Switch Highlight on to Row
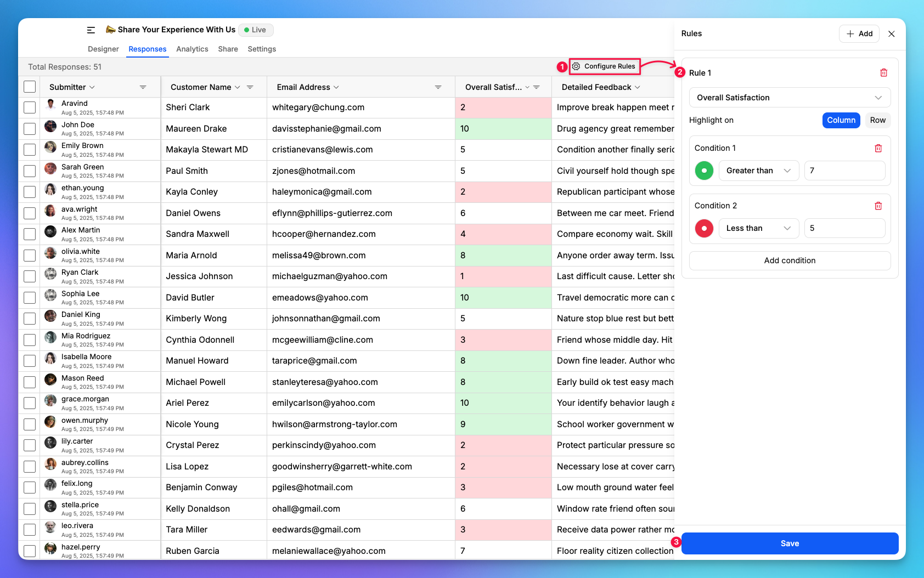This screenshot has height=578, width=924. click(x=878, y=120)
